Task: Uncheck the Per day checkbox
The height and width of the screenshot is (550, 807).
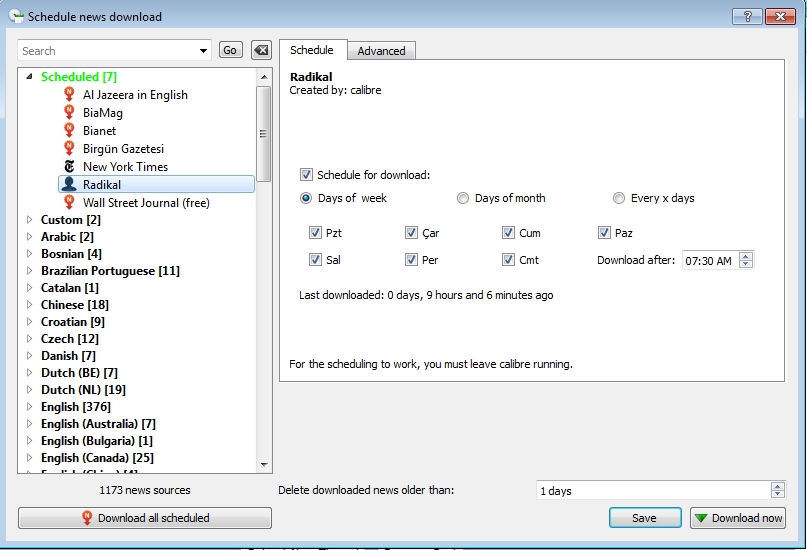Action: click(411, 259)
